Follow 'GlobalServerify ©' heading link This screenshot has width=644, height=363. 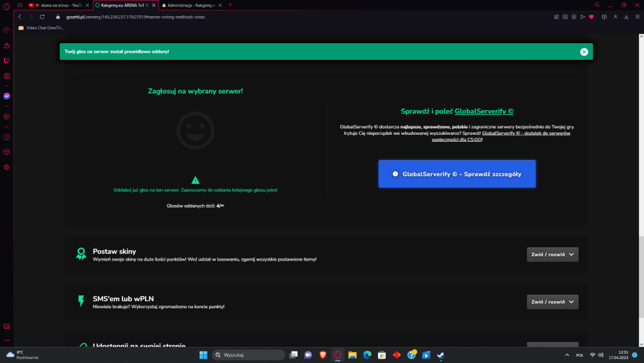coord(484,112)
